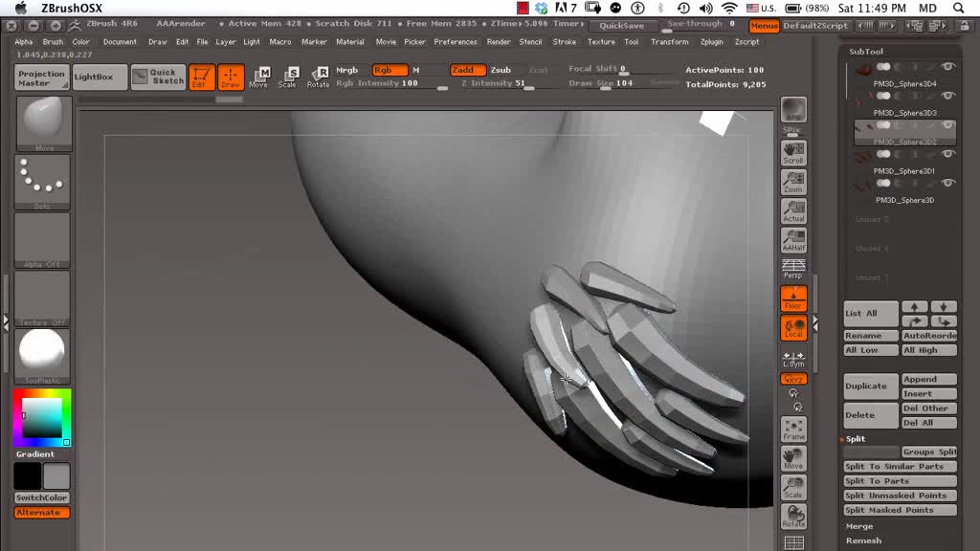980x551 pixels.
Task: Select the black secondary color swatch
Action: pos(28,476)
